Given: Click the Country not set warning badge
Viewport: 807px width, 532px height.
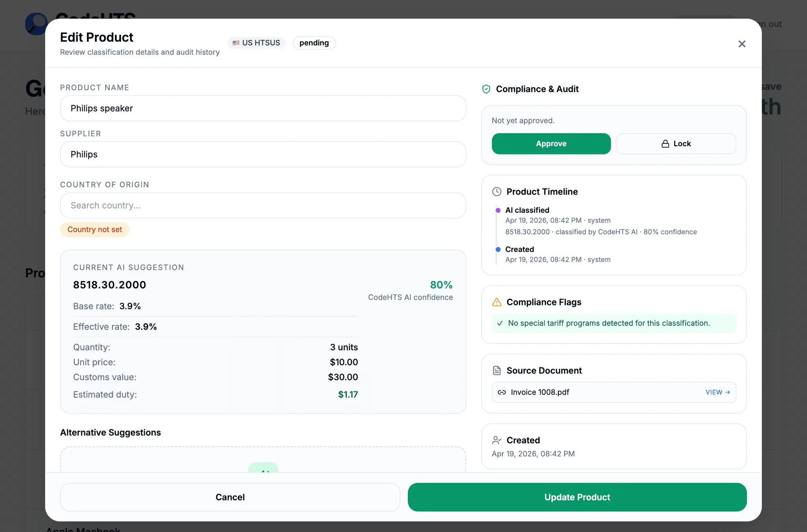Looking at the screenshot, I should (95, 230).
